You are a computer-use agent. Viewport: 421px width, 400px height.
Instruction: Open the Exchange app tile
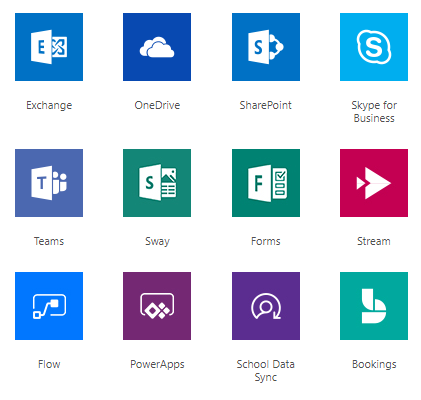tap(49, 47)
